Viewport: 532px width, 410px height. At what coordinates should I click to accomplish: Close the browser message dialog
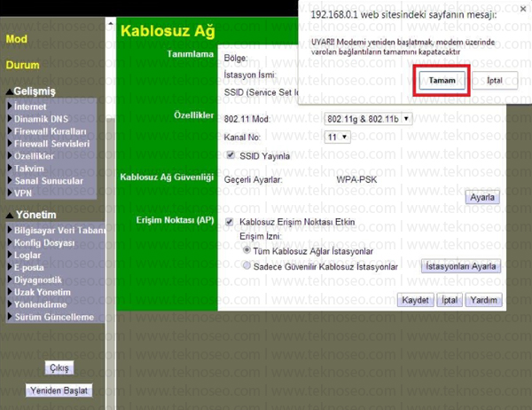click(523, 9)
